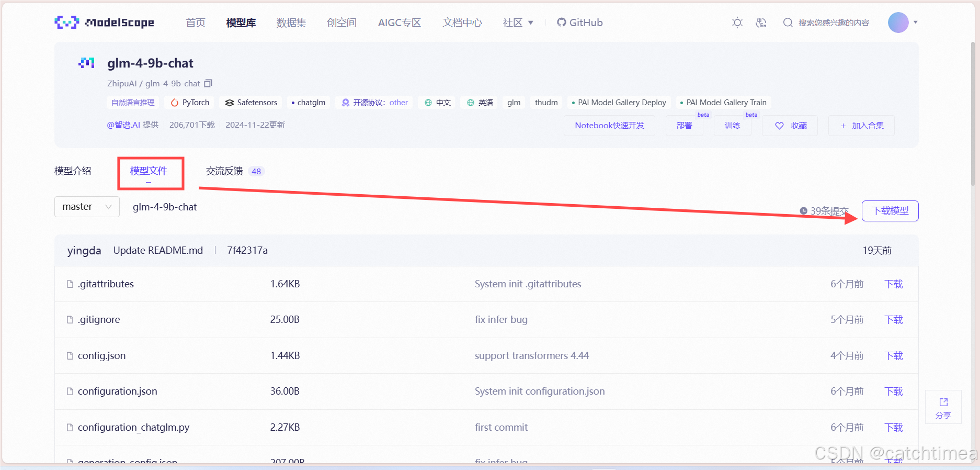Click the 开源协议 license icon
The width and height of the screenshot is (980, 470).
coord(345,103)
